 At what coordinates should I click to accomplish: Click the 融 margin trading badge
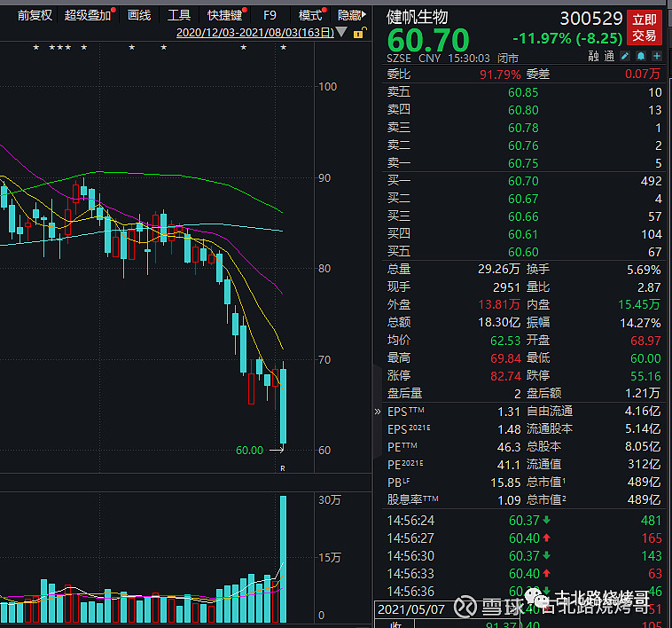pos(594,56)
